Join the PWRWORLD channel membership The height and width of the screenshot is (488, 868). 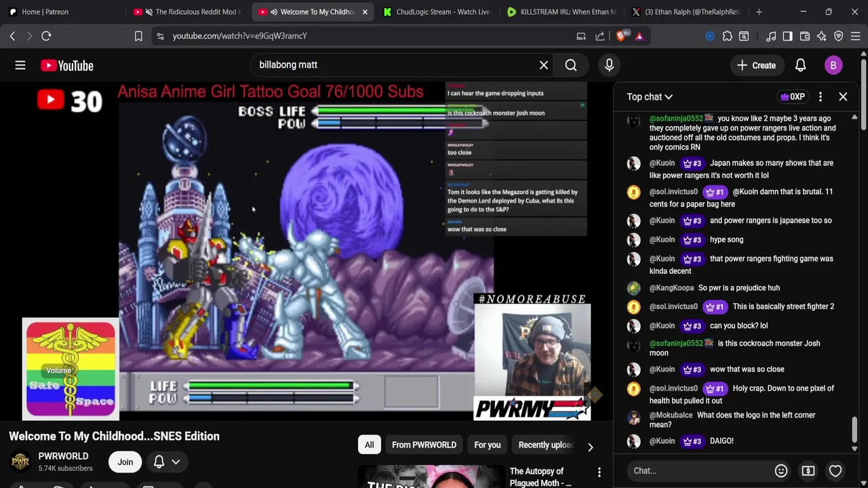pos(125,462)
